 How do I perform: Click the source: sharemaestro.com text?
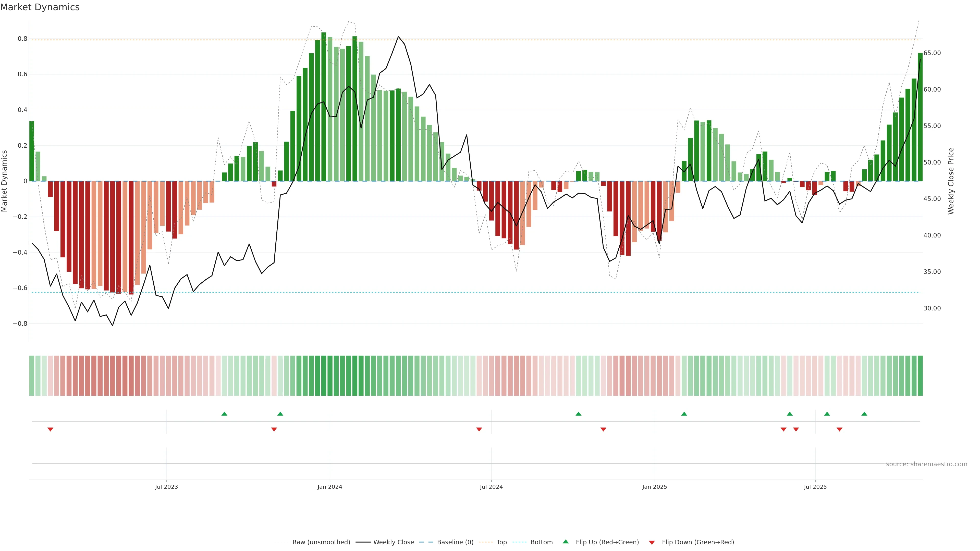pos(926,464)
